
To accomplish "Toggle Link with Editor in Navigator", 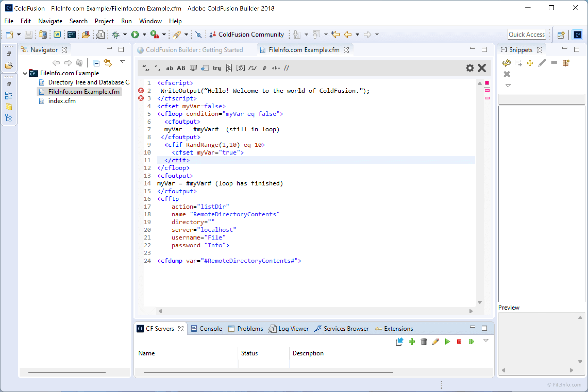I will pos(108,63).
